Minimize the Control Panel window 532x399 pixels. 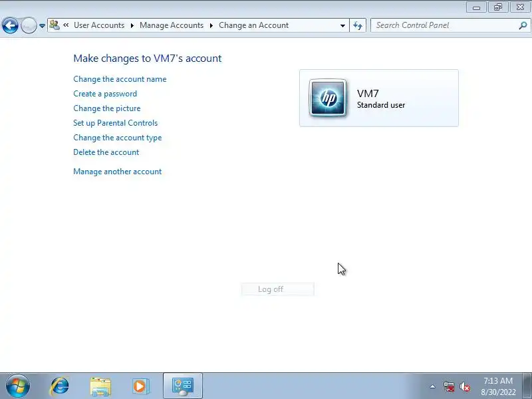[x=476, y=7]
